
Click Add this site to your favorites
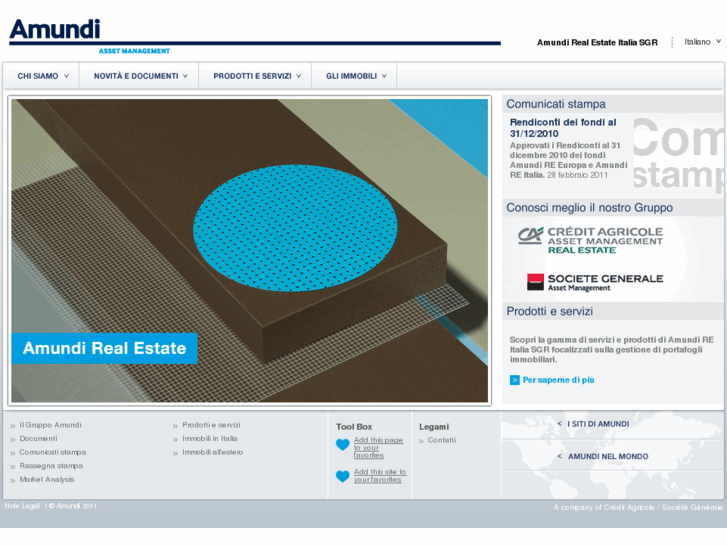[380, 475]
